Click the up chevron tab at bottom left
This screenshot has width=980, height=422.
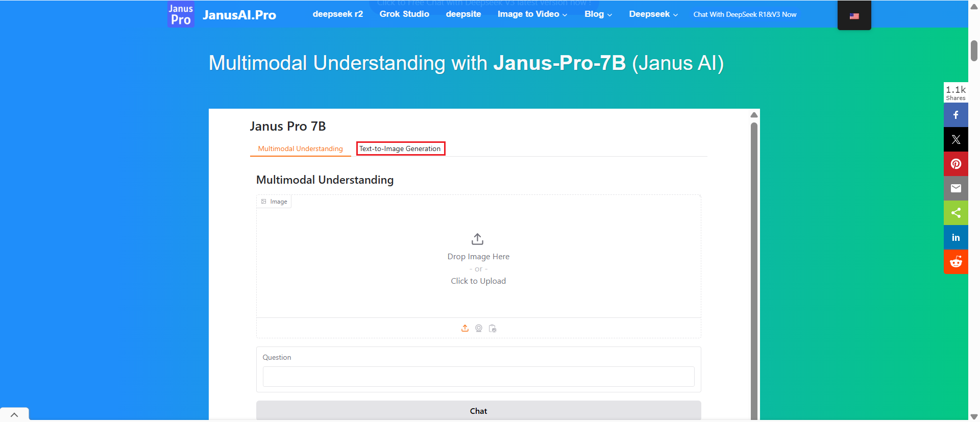click(14, 414)
